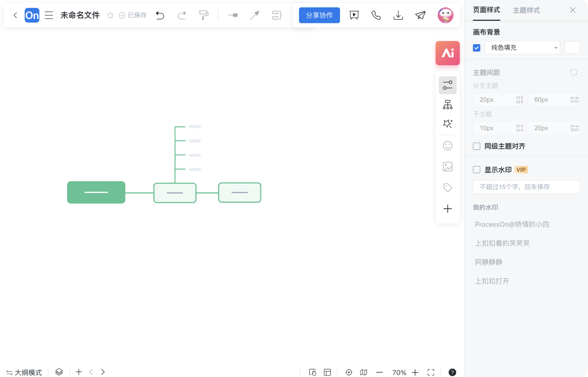Enable 显示水印 checkbox

[x=477, y=170]
